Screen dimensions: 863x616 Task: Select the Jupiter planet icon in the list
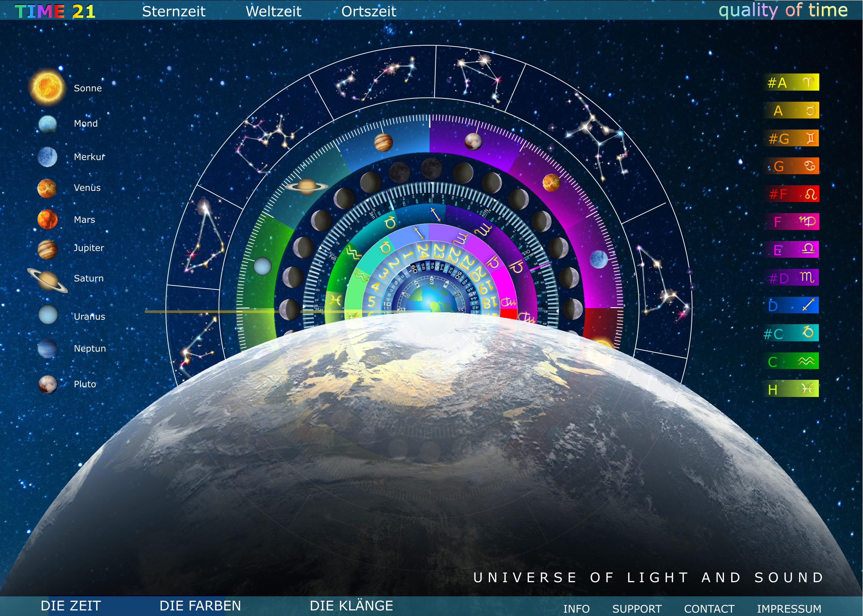tap(48, 249)
